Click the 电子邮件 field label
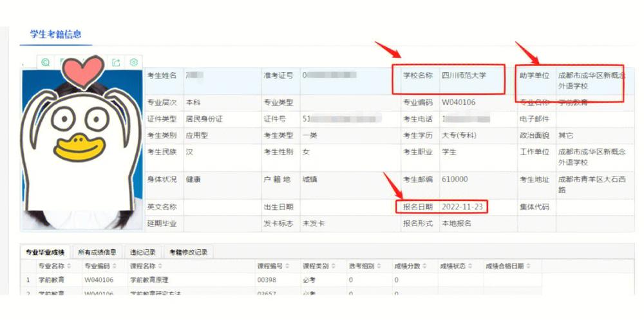The image size is (644, 322). 535,119
